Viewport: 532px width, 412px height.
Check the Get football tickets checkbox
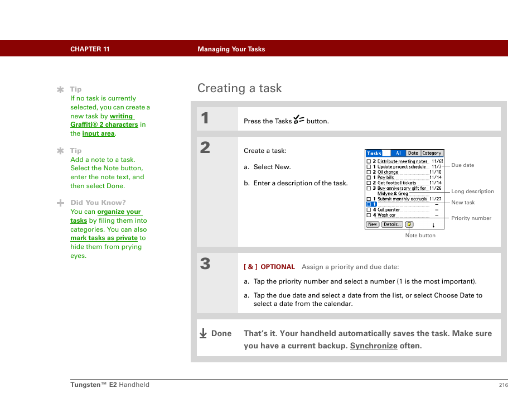tap(369, 183)
